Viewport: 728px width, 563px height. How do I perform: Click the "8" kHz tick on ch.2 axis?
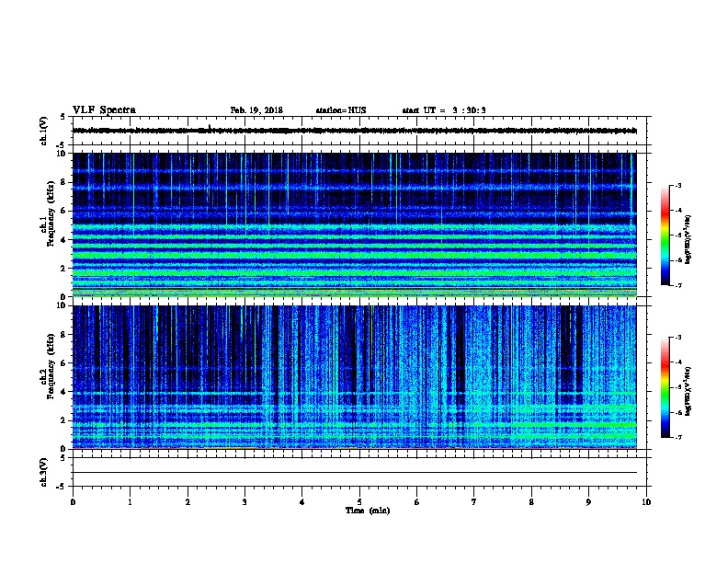63,335
